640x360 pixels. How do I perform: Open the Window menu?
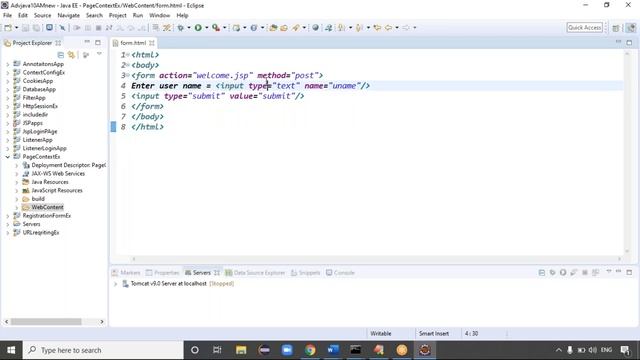pyautogui.click(x=160, y=15)
